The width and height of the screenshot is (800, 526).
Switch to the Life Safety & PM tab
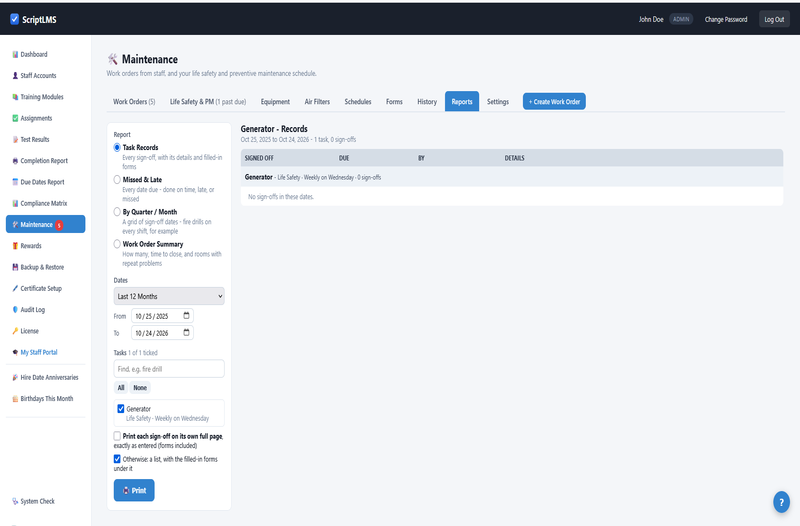point(208,102)
